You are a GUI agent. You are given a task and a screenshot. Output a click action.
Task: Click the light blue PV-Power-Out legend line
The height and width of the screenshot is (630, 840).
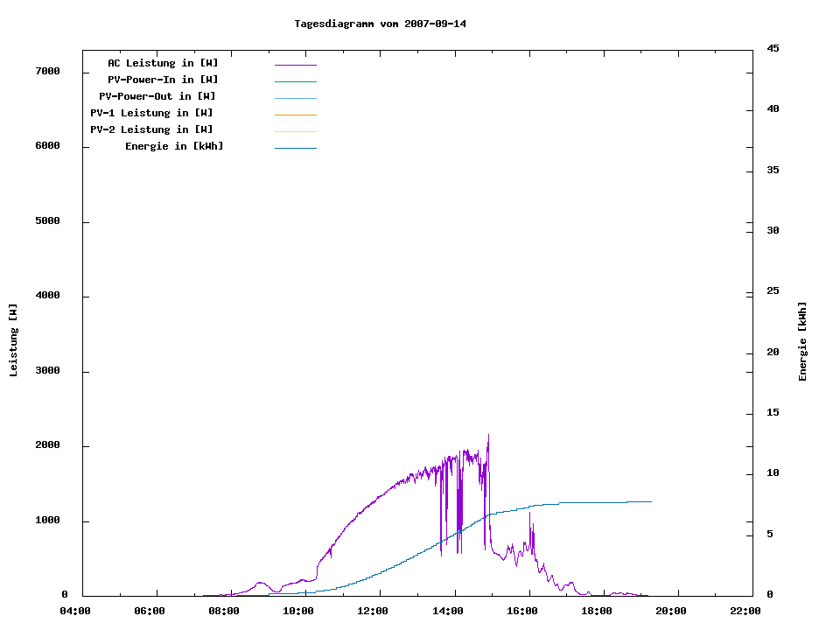[295, 98]
